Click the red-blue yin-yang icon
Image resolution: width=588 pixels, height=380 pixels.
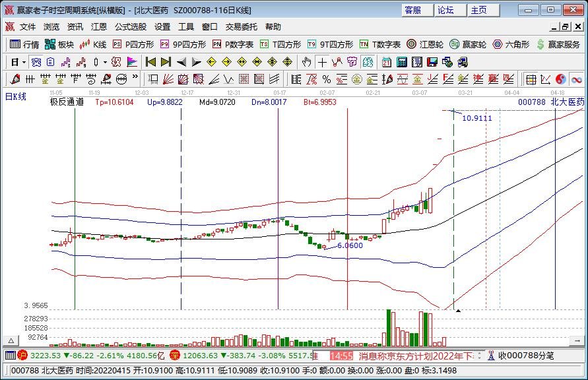pos(561,79)
